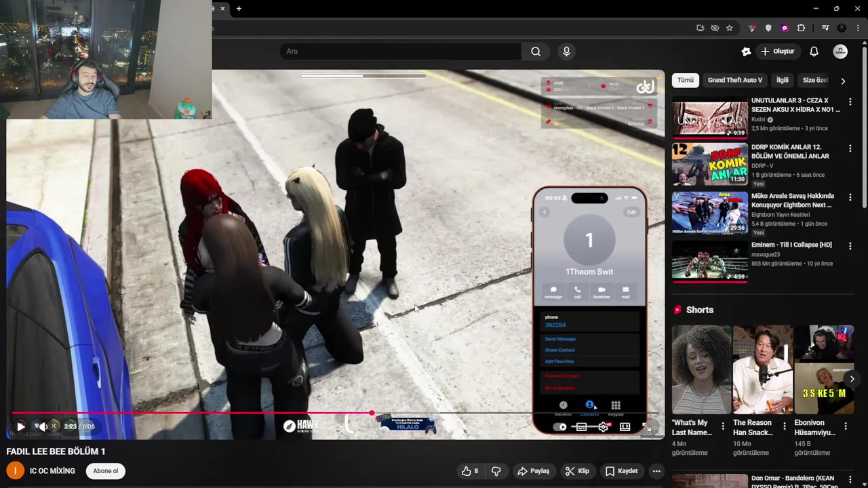Open the red triangle browser extension

pyautogui.click(x=752, y=28)
